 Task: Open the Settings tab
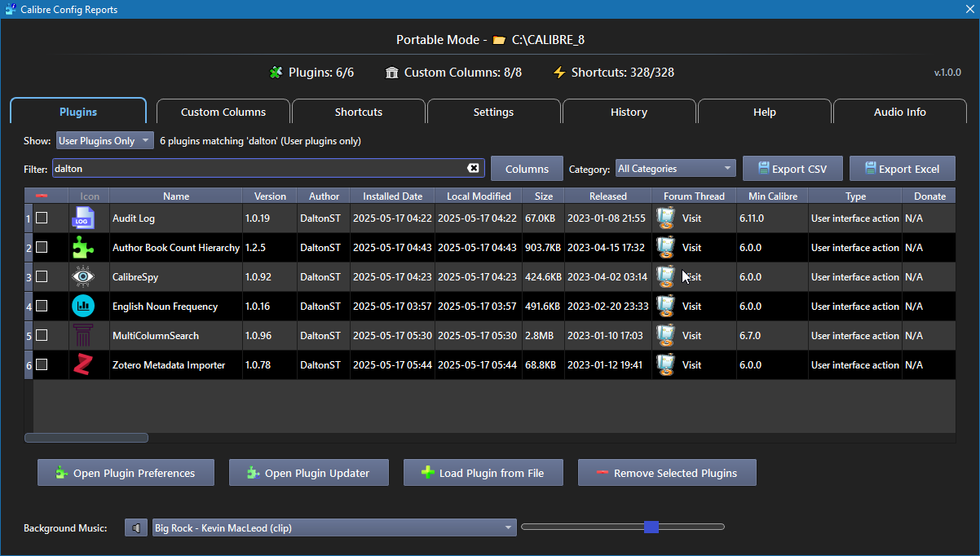point(494,112)
